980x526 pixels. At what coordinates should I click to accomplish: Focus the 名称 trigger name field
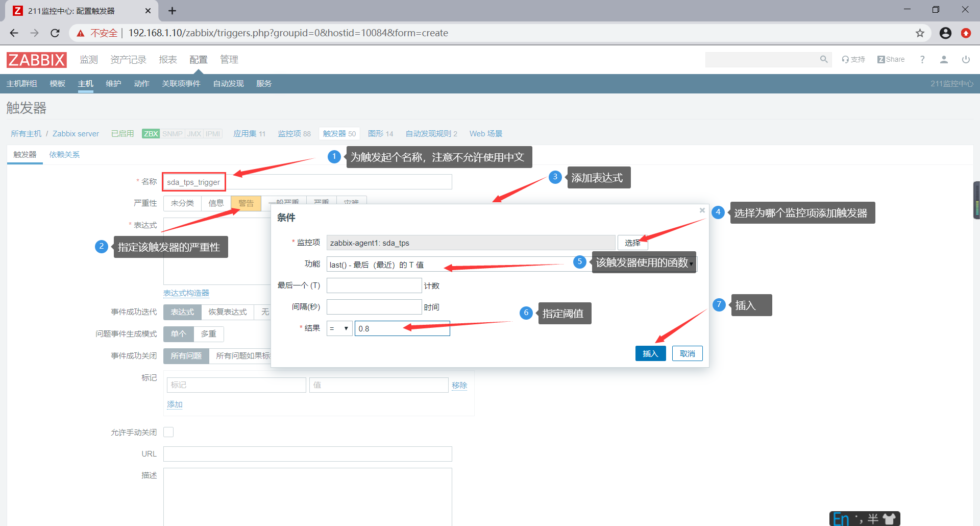308,182
